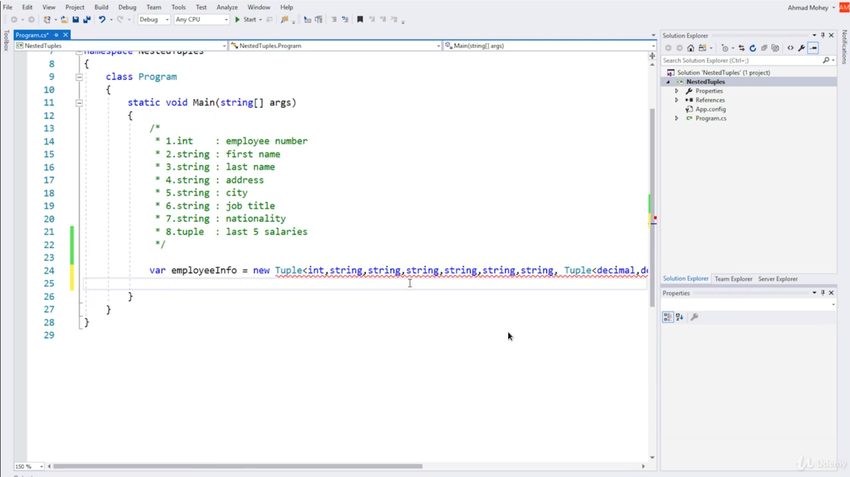
Task: Switch to the Server Explorer tab
Action: click(778, 279)
